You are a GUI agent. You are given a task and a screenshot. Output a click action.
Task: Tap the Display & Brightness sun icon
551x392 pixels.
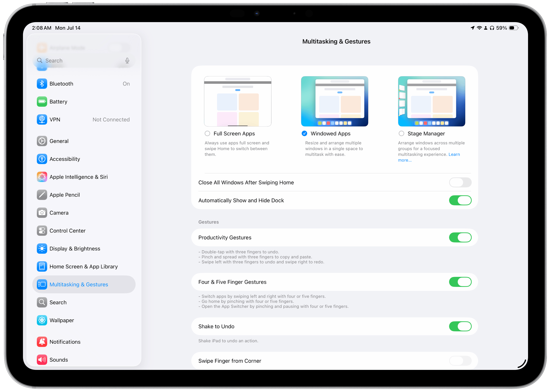pyautogui.click(x=42, y=249)
